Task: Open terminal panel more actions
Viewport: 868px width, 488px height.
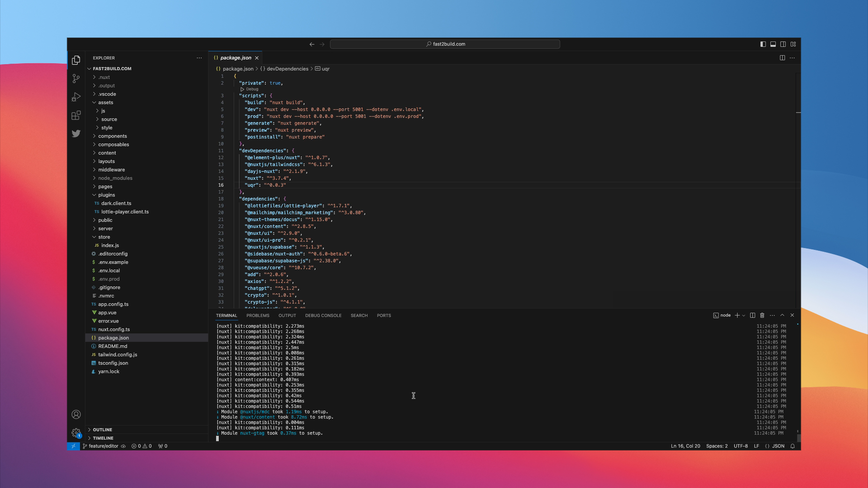Action: coord(772,315)
